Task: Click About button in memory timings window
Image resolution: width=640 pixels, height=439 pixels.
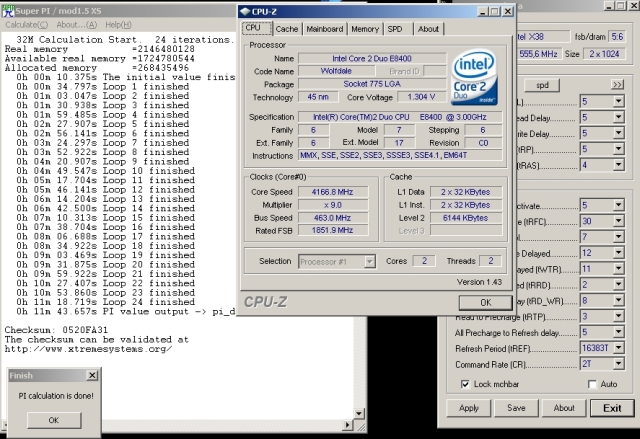Action: pos(564,408)
